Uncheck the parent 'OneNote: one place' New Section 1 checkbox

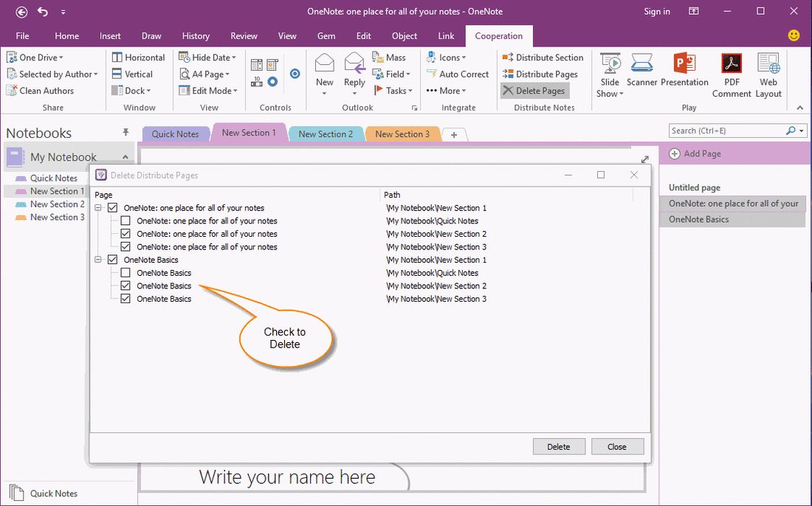click(x=112, y=208)
